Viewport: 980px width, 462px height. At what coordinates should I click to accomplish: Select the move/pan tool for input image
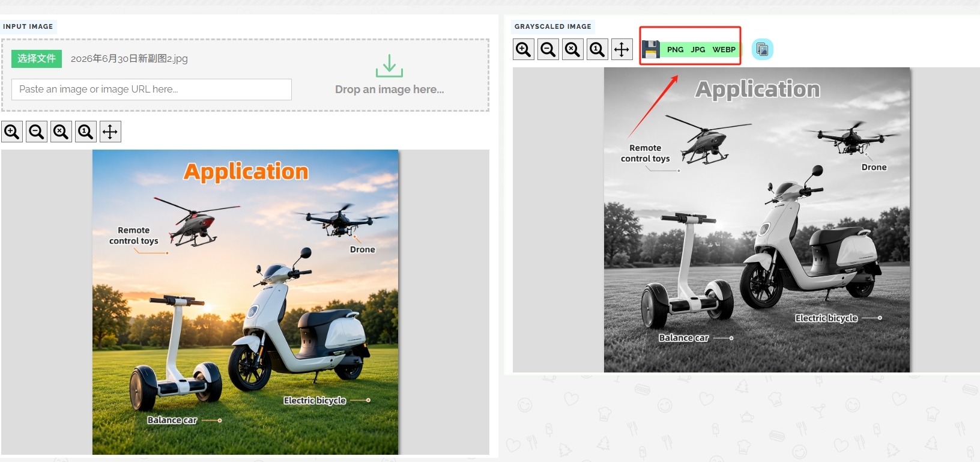(110, 132)
